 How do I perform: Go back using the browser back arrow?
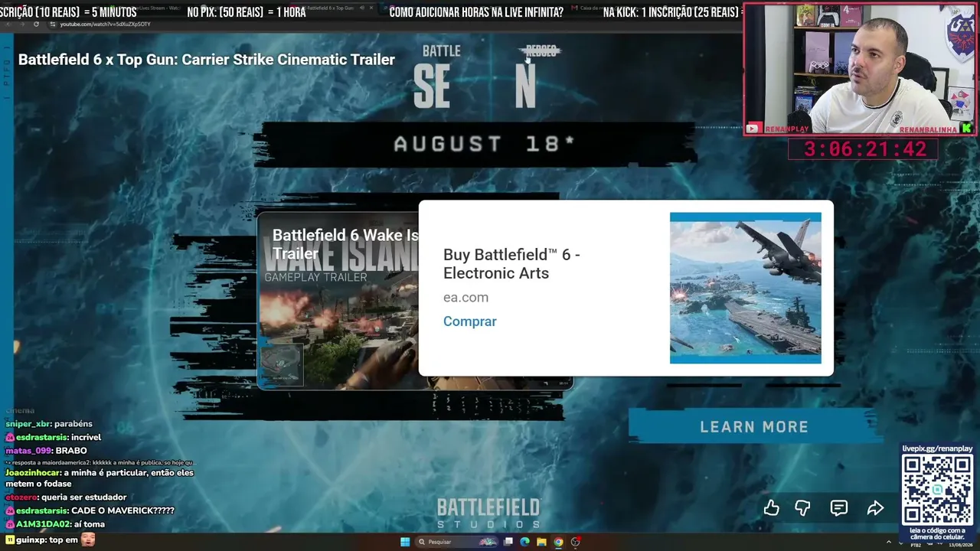coord(9,24)
